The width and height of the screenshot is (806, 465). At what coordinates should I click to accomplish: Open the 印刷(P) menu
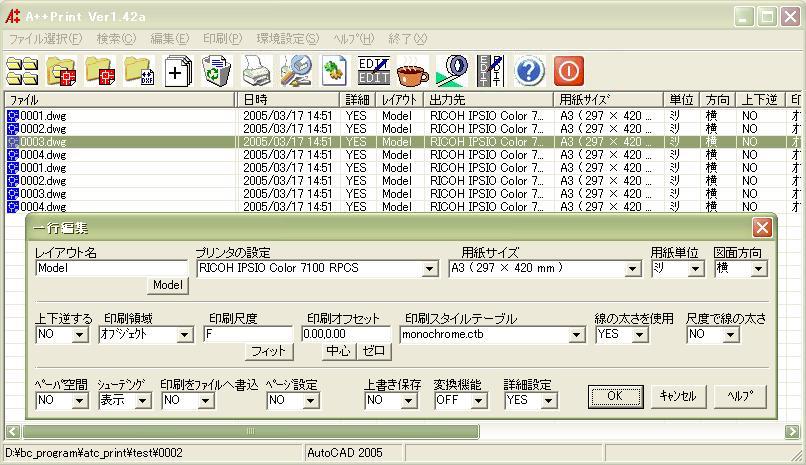point(221,39)
